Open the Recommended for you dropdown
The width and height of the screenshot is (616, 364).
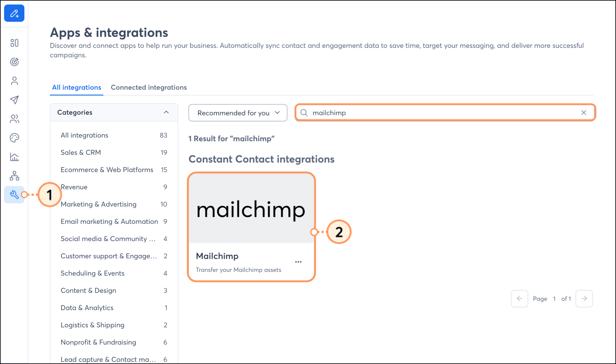238,113
